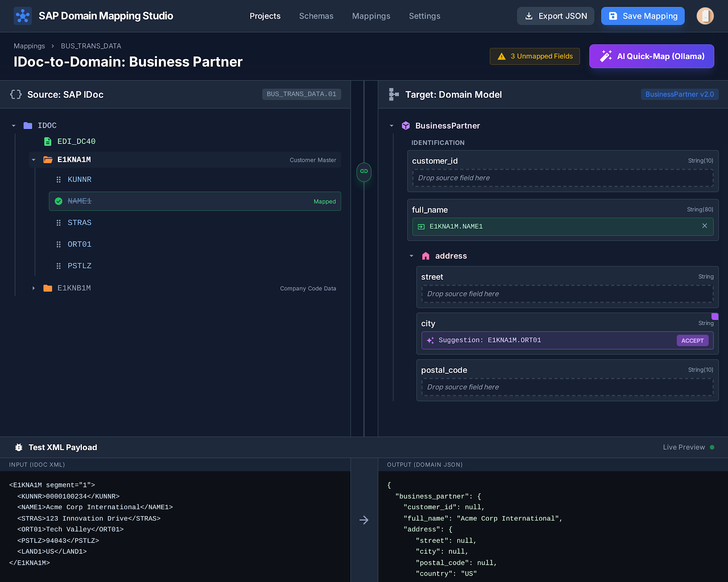Click the drag handle next to KUNNR
The width and height of the screenshot is (728, 582).
click(x=59, y=179)
